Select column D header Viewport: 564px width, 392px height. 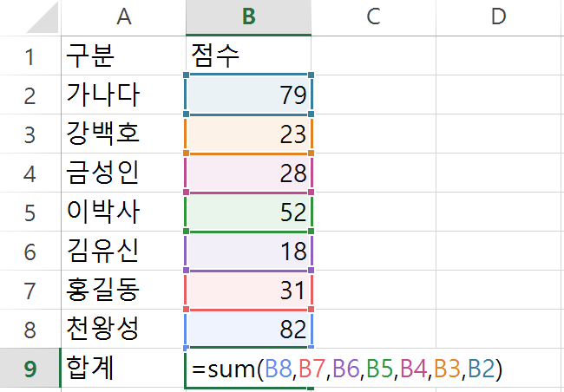pos(498,17)
